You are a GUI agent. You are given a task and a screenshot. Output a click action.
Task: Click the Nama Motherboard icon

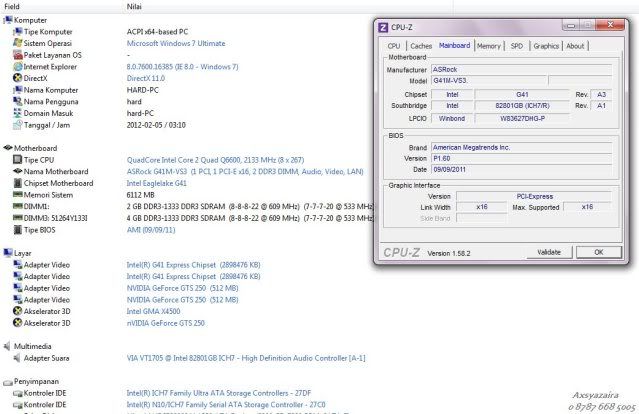pyautogui.click(x=18, y=171)
